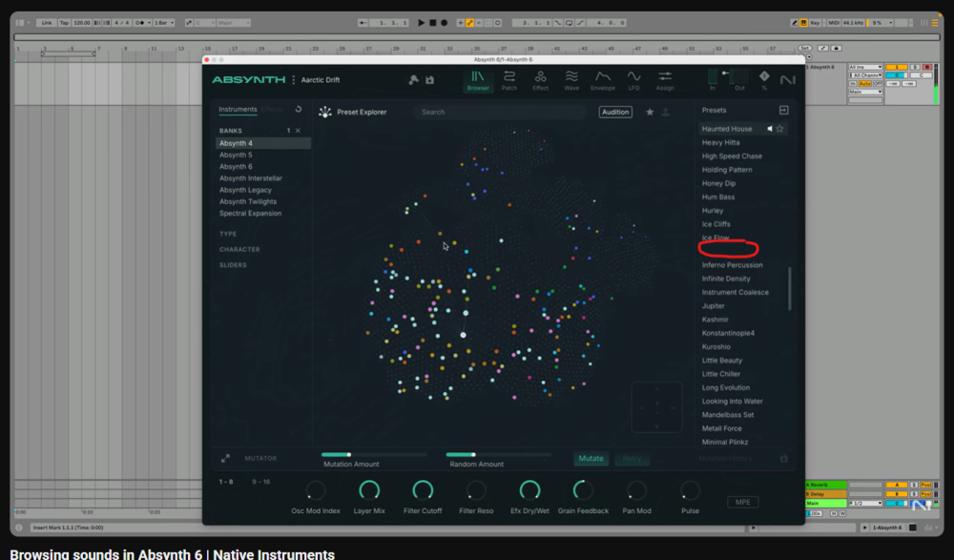Screen dimensions: 954x560
Task: Favorite Haunted House with its star
Action: (780, 129)
